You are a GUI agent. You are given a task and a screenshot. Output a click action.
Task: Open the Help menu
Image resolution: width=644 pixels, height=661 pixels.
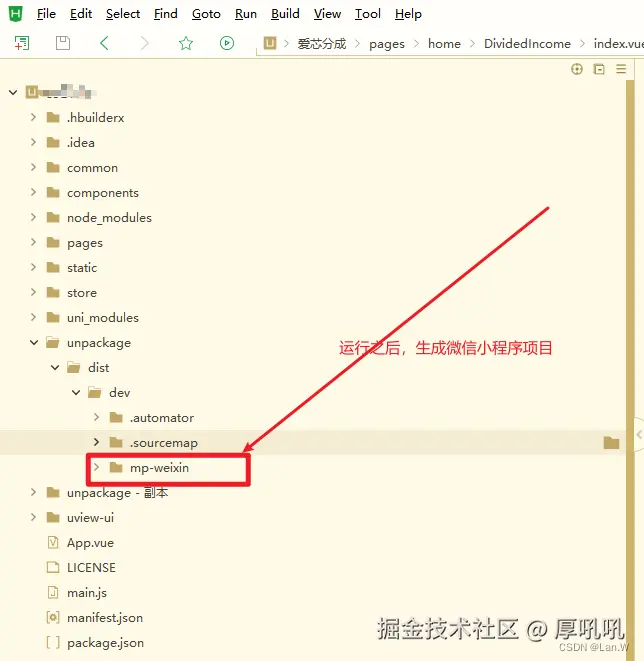[x=408, y=14]
